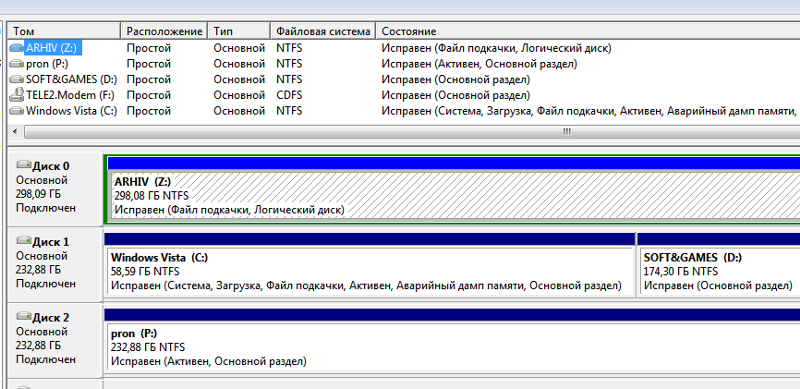
Task: Click CDFS file system cell of TELE2.Modem
Action: pos(289,95)
